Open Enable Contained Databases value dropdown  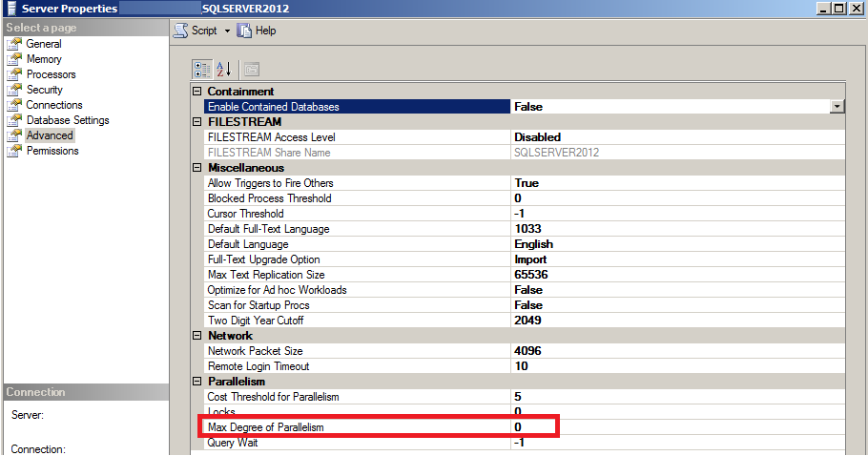(x=837, y=107)
